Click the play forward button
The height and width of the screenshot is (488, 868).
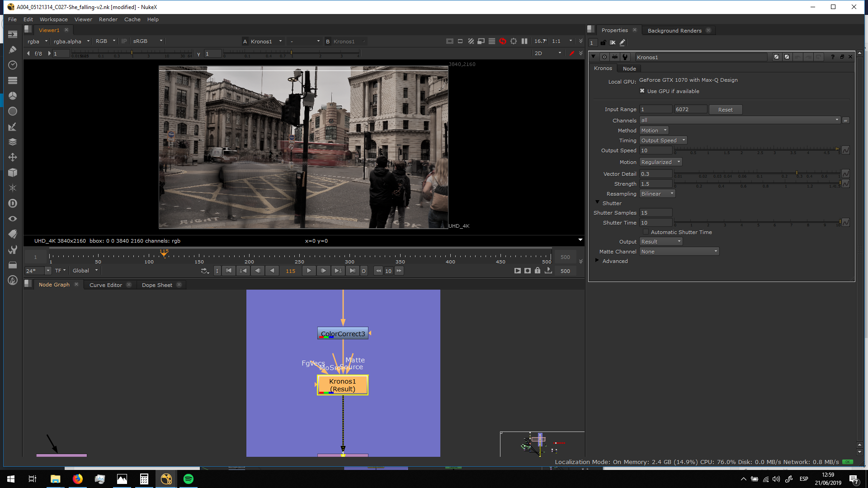point(309,271)
